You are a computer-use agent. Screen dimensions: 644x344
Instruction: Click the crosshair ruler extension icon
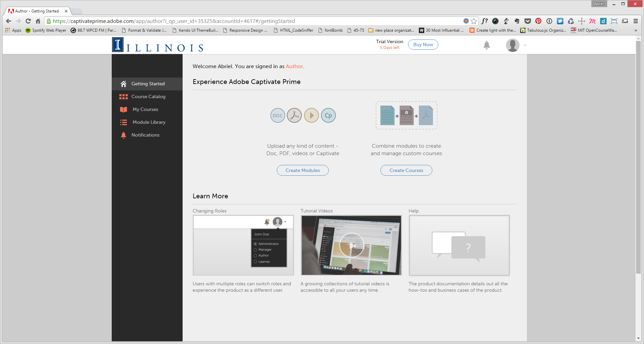tap(582, 21)
